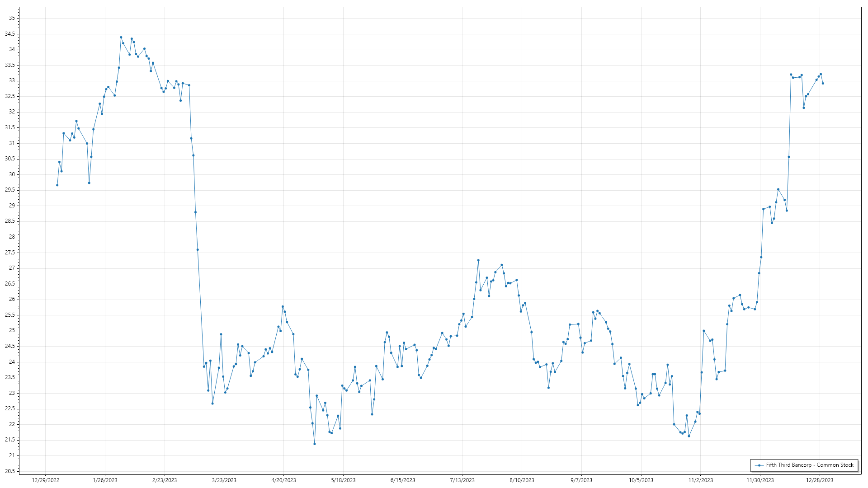868x488 pixels.
Task: Click the 1/26/2023 x-axis date label
Action: tap(105, 480)
